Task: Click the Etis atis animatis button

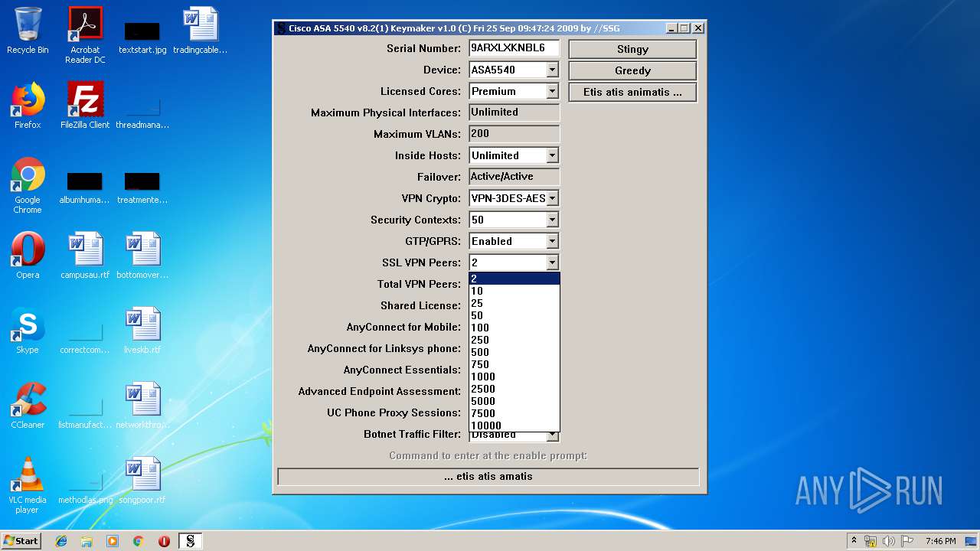Action: (632, 92)
